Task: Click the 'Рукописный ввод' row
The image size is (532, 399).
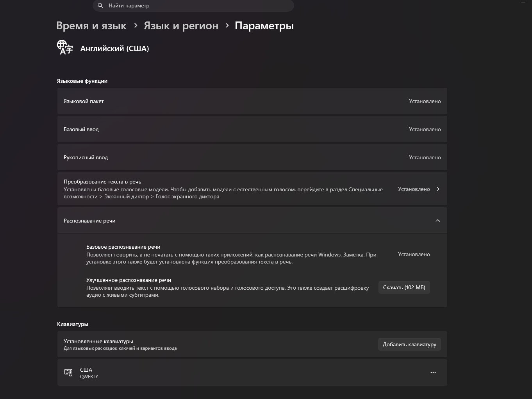Action: 252,157
